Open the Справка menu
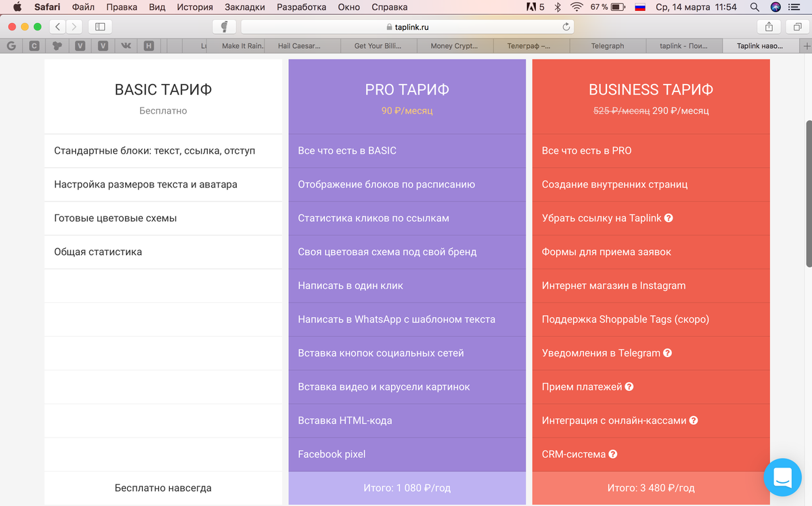Viewport: 812px width, 506px height. (390, 7)
